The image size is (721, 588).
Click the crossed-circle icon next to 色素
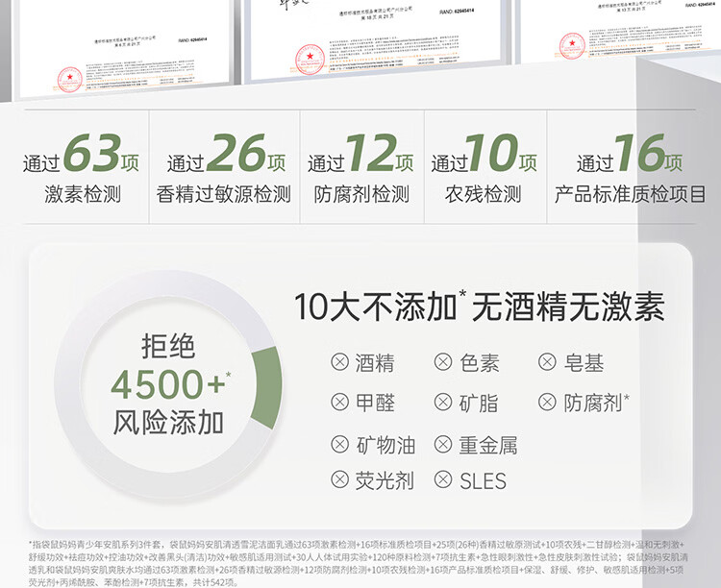443,362
